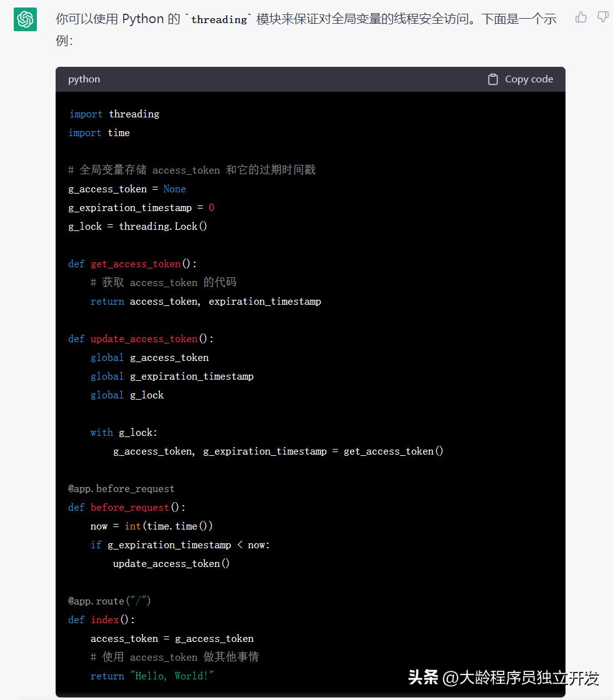Image resolution: width=613 pixels, height=700 pixels.
Task: Click the Copy code button
Action: point(519,79)
